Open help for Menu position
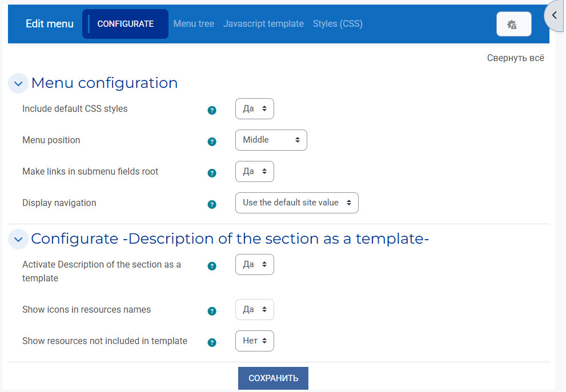This screenshot has height=392, width=566. [x=212, y=142]
